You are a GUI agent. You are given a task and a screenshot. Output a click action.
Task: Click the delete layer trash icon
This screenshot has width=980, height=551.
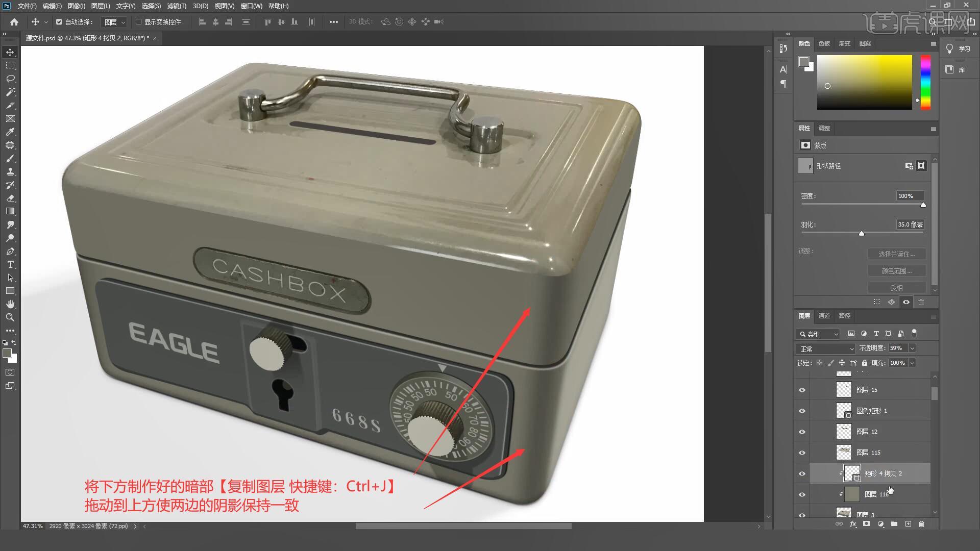tap(921, 524)
